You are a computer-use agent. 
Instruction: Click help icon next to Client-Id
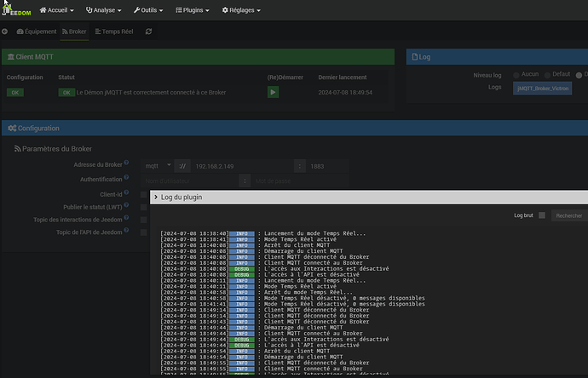pos(126,192)
